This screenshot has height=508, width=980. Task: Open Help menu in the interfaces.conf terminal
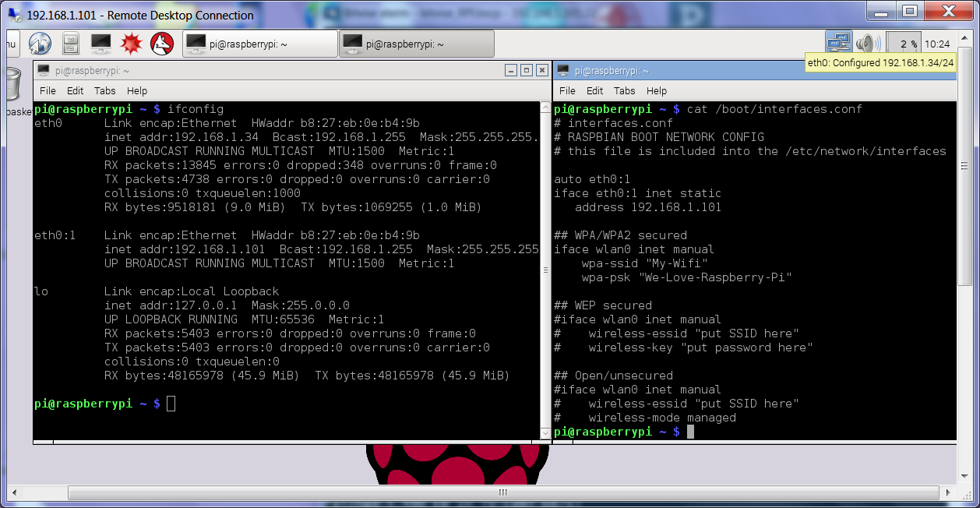coord(657,90)
